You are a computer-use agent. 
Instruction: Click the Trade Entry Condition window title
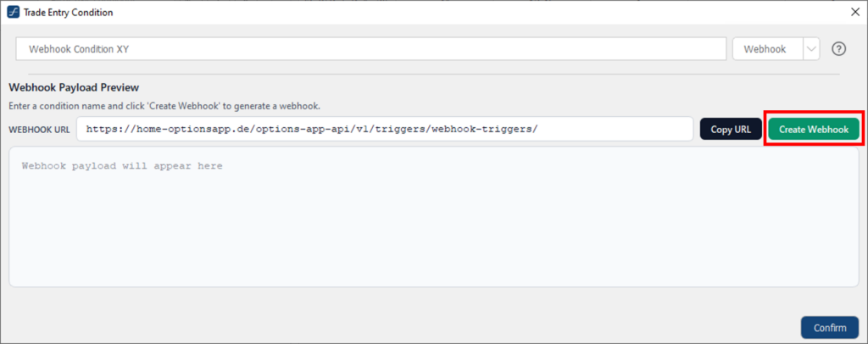68,13
